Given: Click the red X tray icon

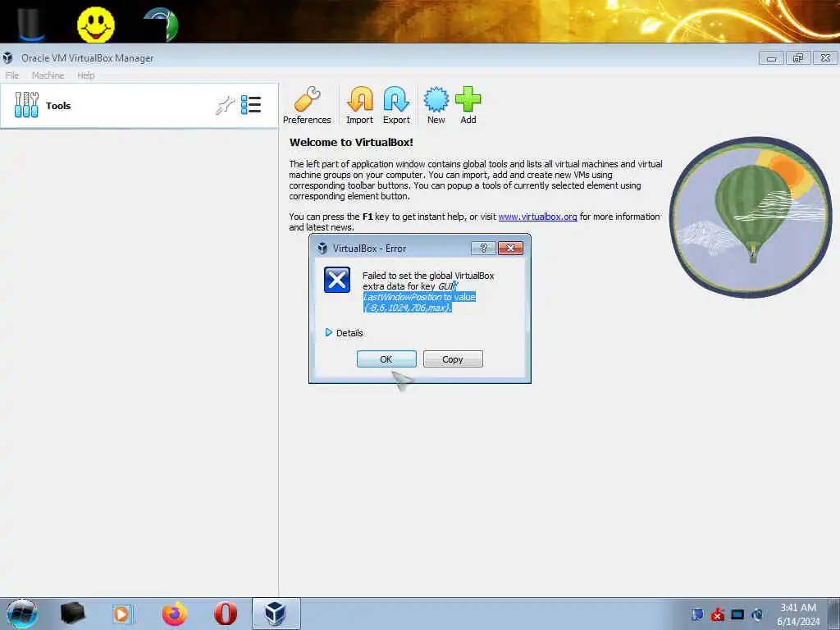Looking at the screenshot, I should click(x=717, y=614).
